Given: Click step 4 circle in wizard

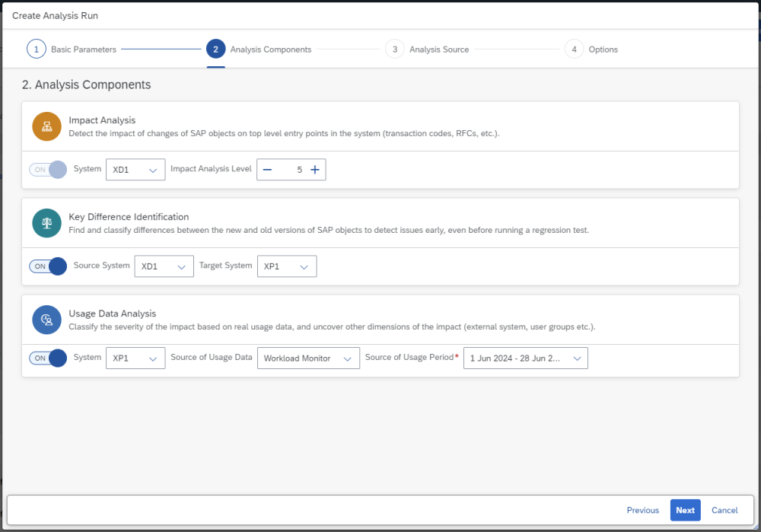Looking at the screenshot, I should 574,49.
